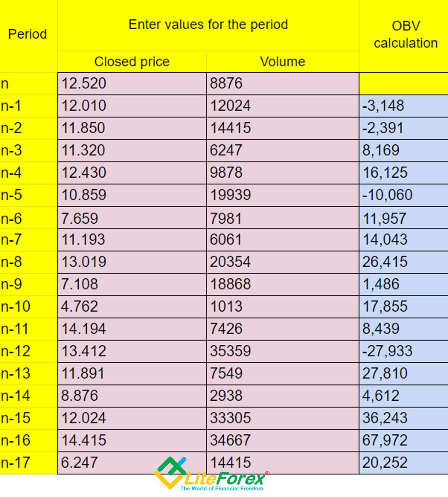Image resolution: width=448 pixels, height=497 pixels.
Task: Select the n-17 period row label
Action: tap(28, 463)
